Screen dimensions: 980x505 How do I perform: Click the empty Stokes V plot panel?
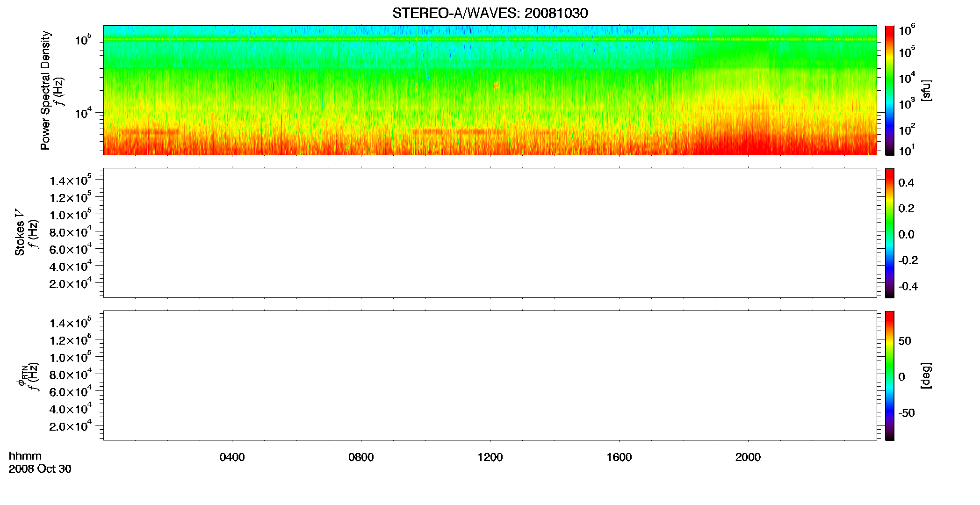490,233
